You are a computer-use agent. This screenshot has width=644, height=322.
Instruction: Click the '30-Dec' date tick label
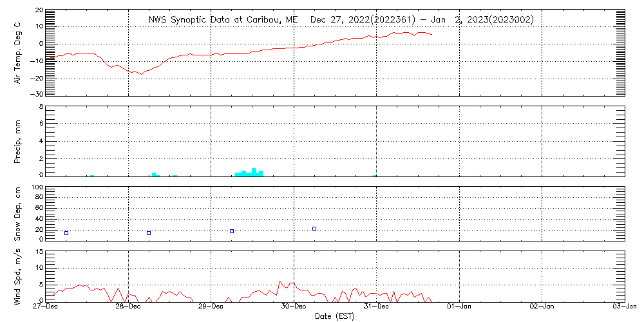[294, 307]
